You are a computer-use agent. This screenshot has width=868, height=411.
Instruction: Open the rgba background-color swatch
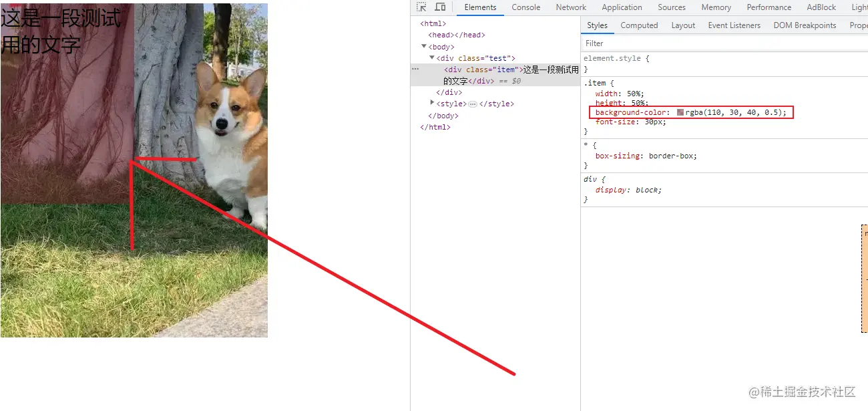[680, 113]
